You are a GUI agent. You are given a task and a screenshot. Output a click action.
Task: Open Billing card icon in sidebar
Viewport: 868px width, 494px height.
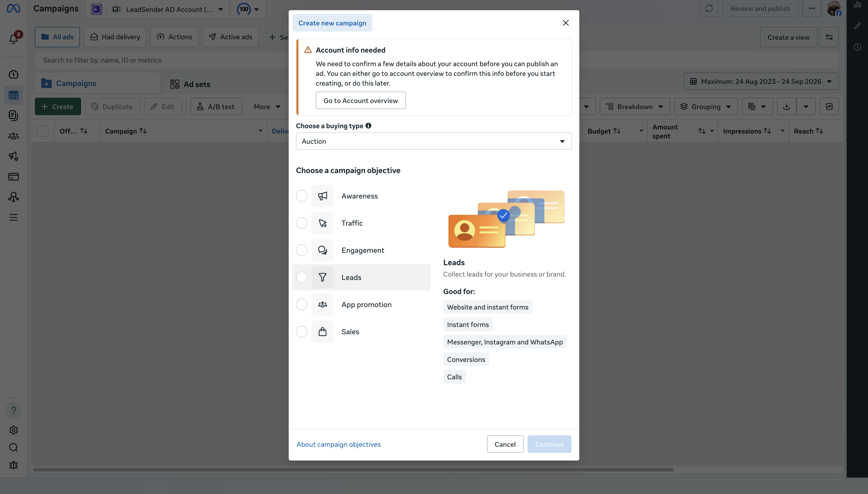click(x=14, y=176)
